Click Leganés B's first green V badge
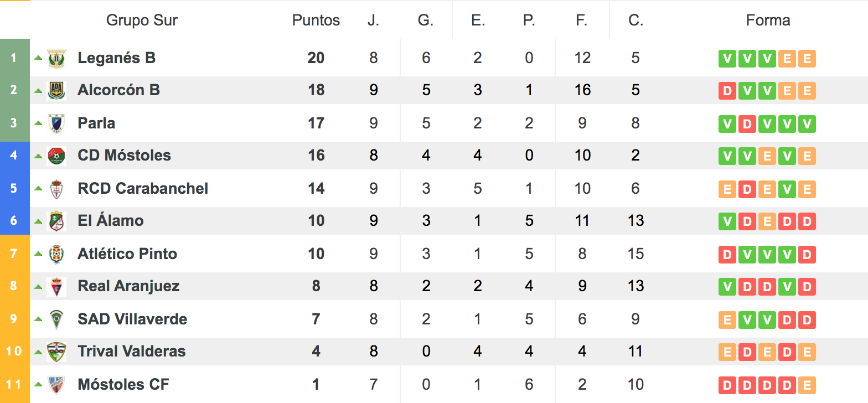 pyautogui.click(x=727, y=59)
